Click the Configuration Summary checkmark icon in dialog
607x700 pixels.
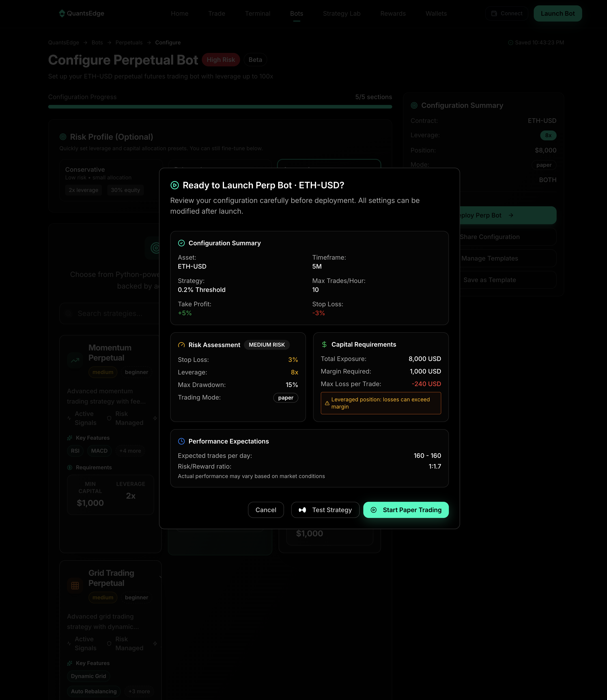[x=181, y=243]
